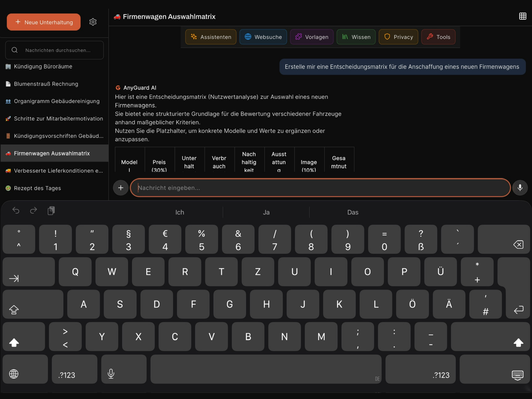Tap the space bar

click(x=266, y=369)
